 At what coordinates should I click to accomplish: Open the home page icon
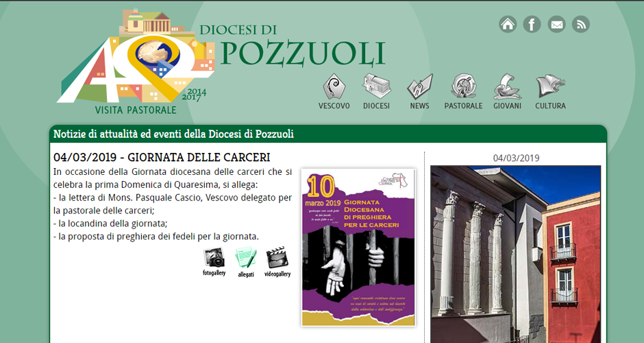coord(508,24)
